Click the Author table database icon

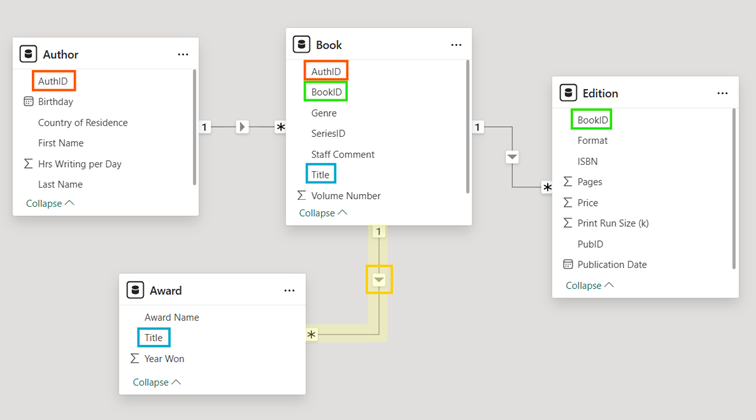click(x=28, y=54)
